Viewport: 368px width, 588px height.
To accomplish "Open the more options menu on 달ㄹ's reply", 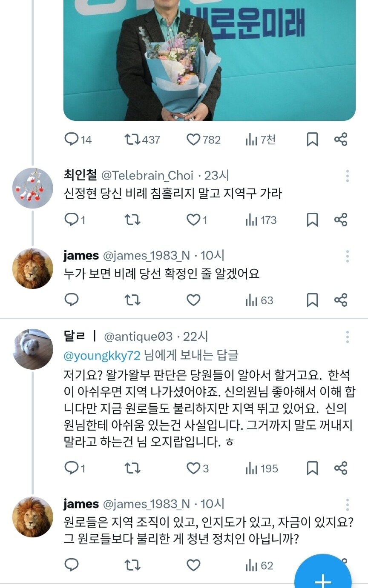I will (348, 336).
